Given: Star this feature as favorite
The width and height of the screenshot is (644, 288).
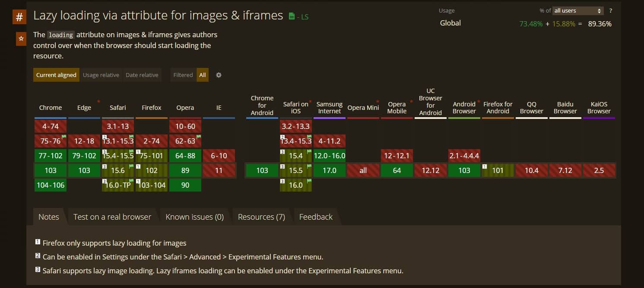Looking at the screenshot, I should click(21, 39).
